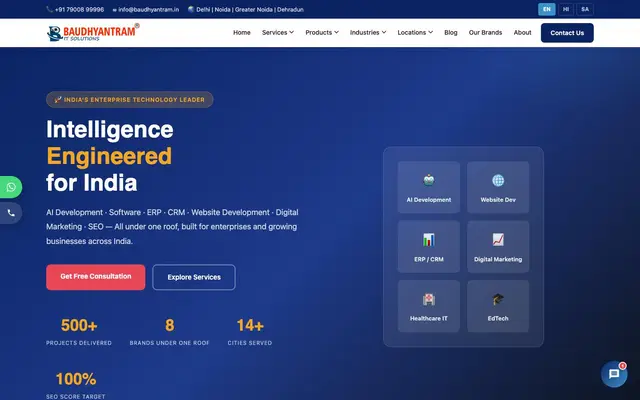The width and height of the screenshot is (640, 400).
Task: Click the 14+ Cities Served stat
Action: pyautogui.click(x=250, y=332)
